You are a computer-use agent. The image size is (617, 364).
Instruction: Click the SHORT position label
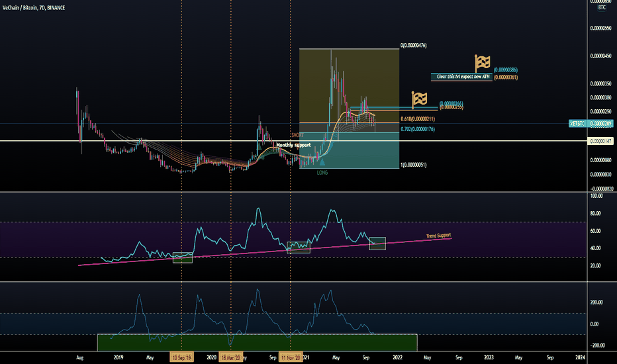point(297,135)
